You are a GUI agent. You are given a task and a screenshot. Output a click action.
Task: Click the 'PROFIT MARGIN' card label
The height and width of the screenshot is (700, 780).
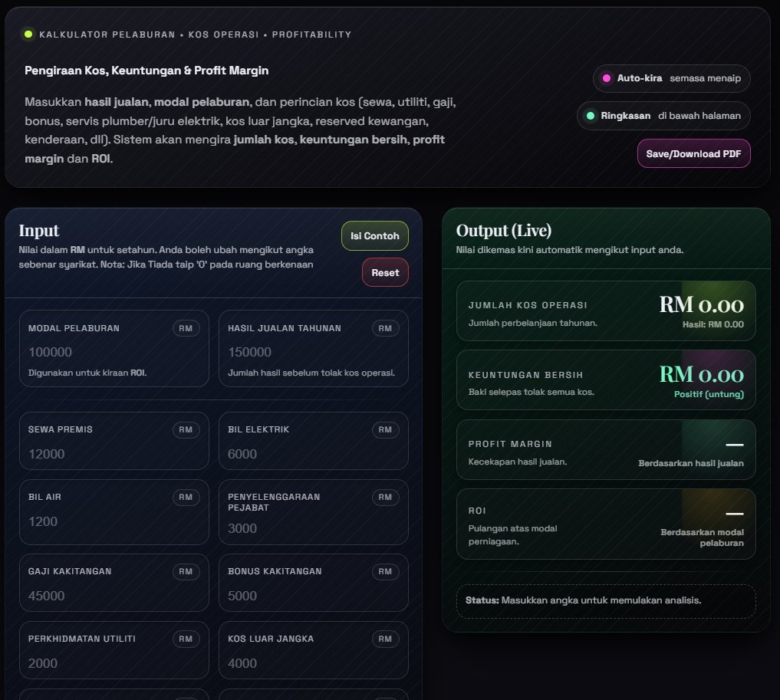(x=510, y=444)
